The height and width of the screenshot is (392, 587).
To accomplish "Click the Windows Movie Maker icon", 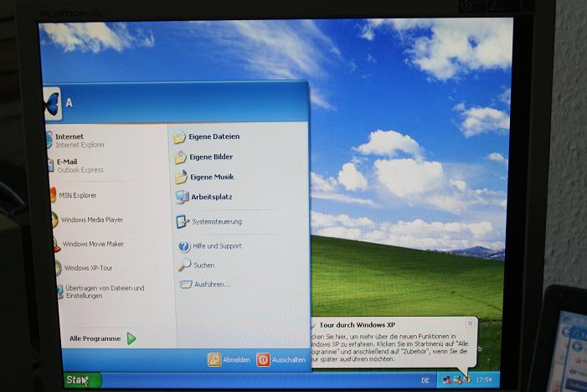I will point(57,245).
